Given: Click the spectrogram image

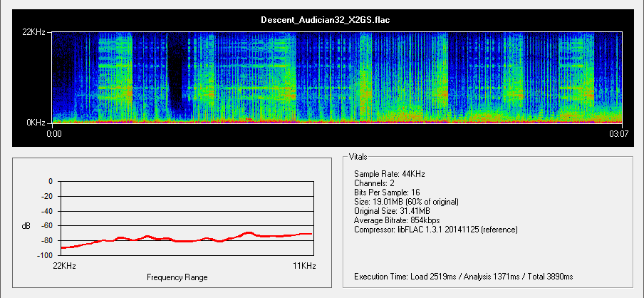Looking at the screenshot, I should 338,77.
